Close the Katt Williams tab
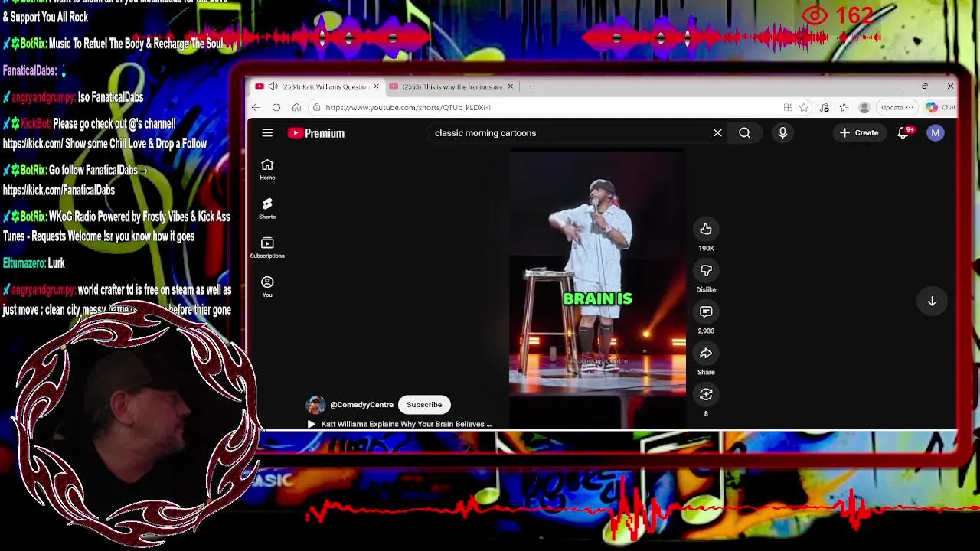 tap(376, 86)
